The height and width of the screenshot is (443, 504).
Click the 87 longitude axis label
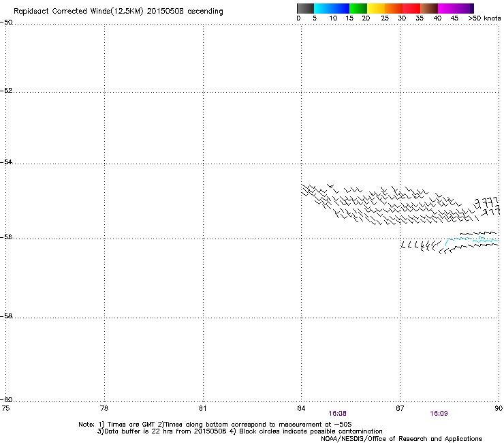[x=400, y=408]
